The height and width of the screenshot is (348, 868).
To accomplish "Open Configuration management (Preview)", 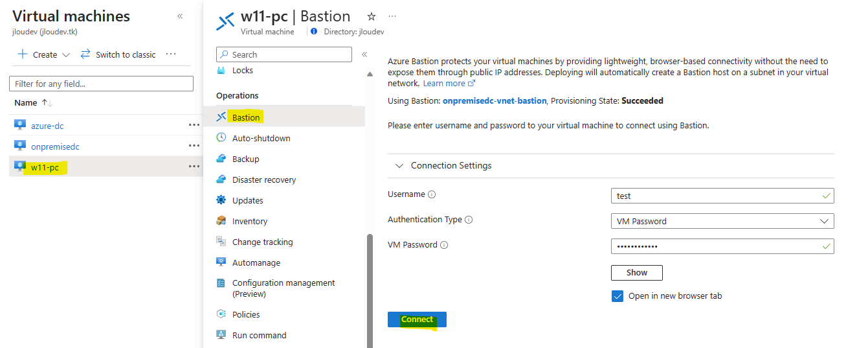I will click(x=284, y=288).
